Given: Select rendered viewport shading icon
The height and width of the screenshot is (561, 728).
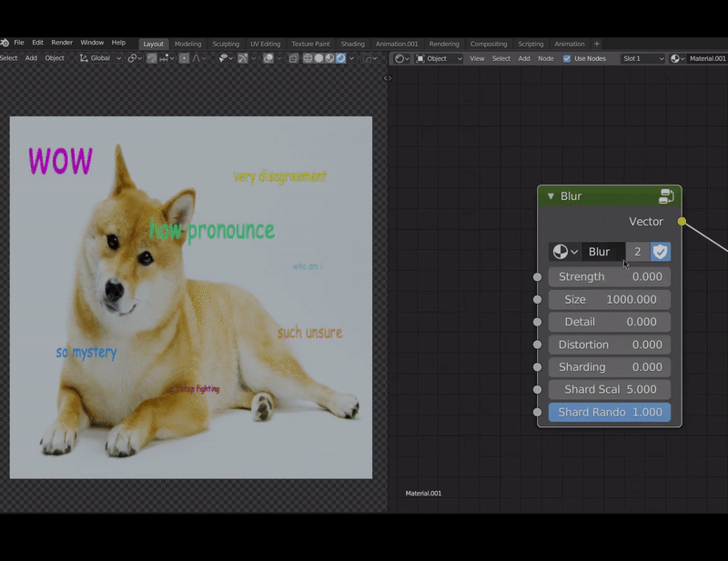Looking at the screenshot, I should (341, 58).
